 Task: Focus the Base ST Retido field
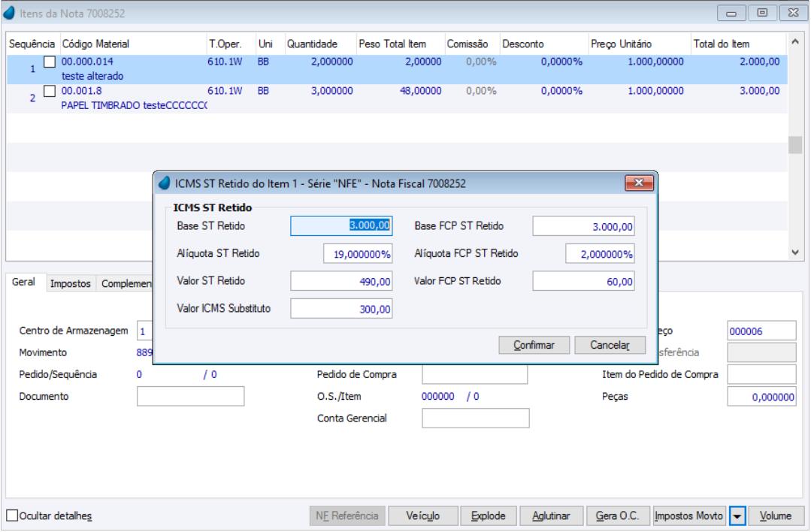[341, 226]
